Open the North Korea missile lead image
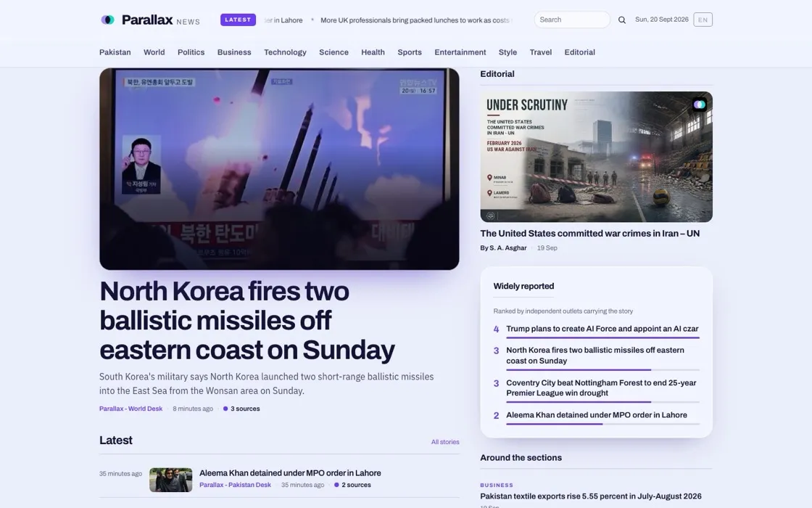 click(279, 169)
